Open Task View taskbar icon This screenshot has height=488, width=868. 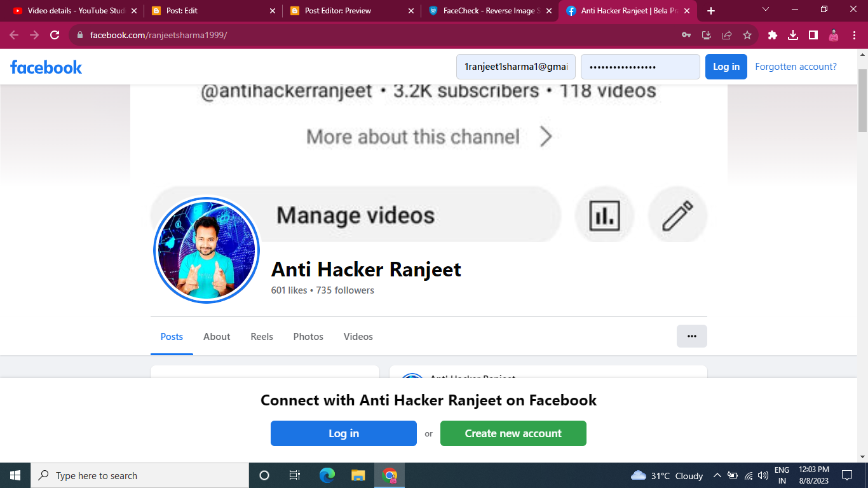coord(295,475)
